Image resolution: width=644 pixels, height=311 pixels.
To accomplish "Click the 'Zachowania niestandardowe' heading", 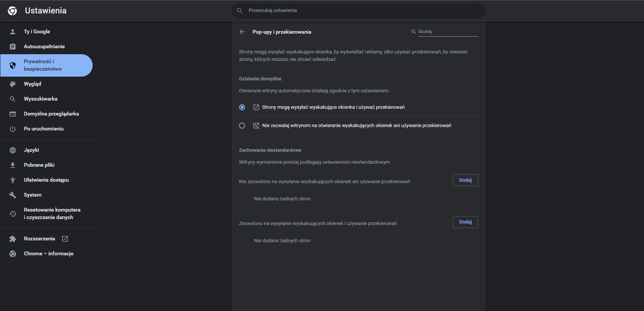I will (x=270, y=150).
